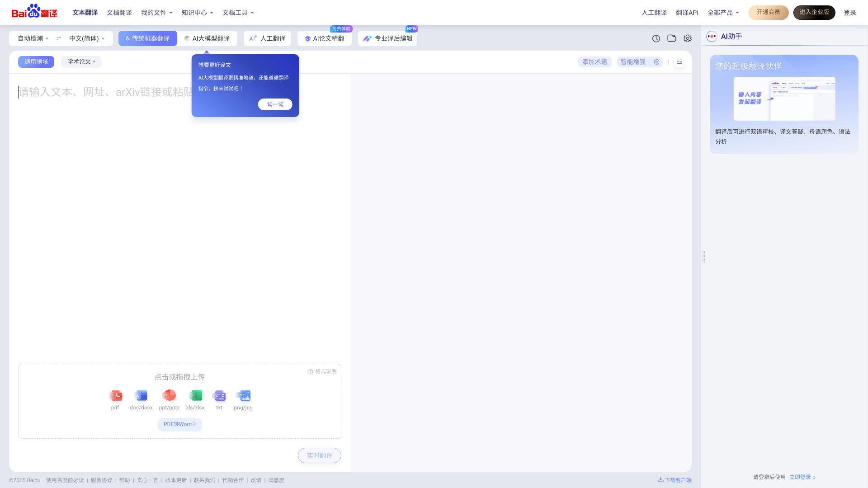
Task: Upload a doc/docx file icon
Action: [141, 396]
